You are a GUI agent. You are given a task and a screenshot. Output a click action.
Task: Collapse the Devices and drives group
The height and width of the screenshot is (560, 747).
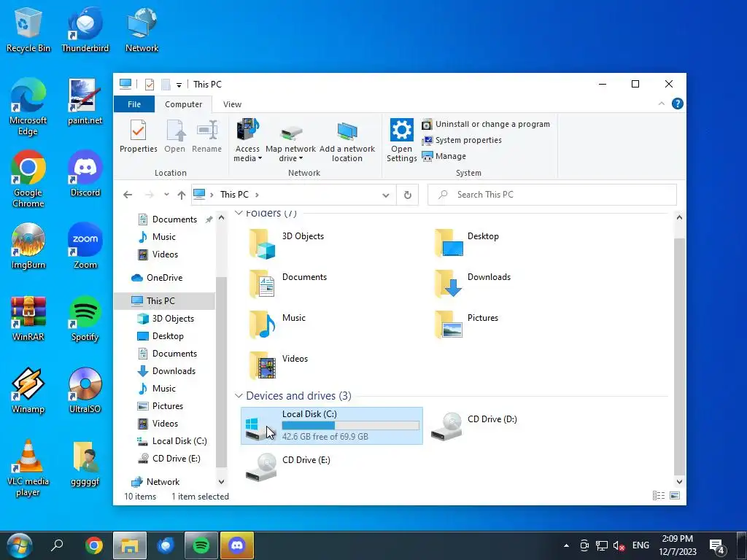[x=239, y=396]
